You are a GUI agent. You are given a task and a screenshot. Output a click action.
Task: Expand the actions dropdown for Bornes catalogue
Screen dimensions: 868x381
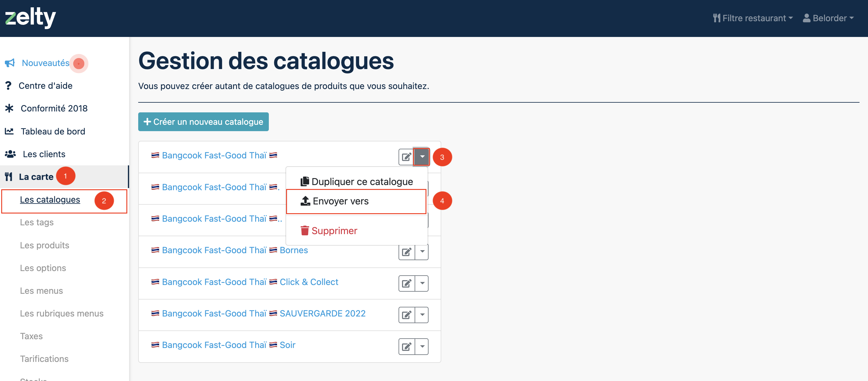[422, 252]
